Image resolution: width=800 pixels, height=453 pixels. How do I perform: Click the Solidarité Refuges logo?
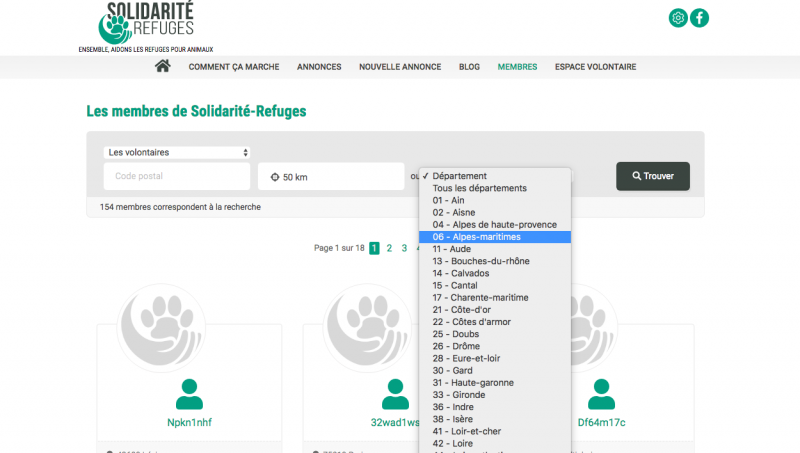pyautogui.click(x=146, y=24)
